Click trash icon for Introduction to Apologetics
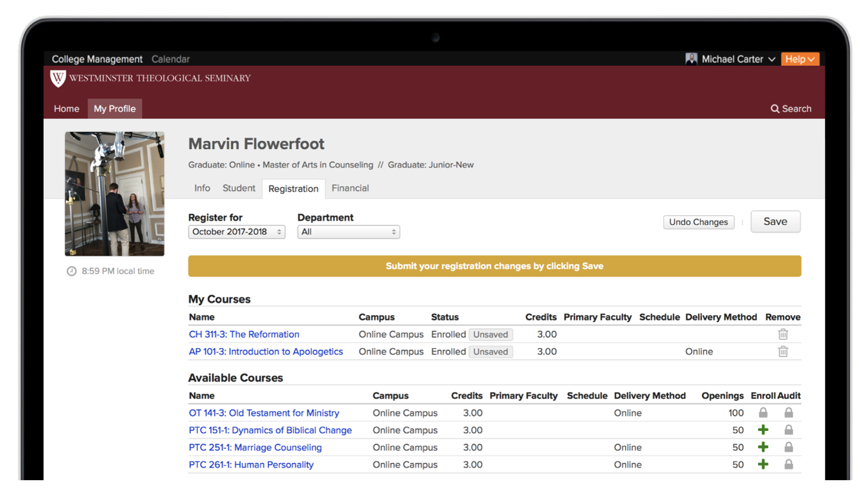Image resolution: width=868 pixels, height=499 pixels. [783, 352]
